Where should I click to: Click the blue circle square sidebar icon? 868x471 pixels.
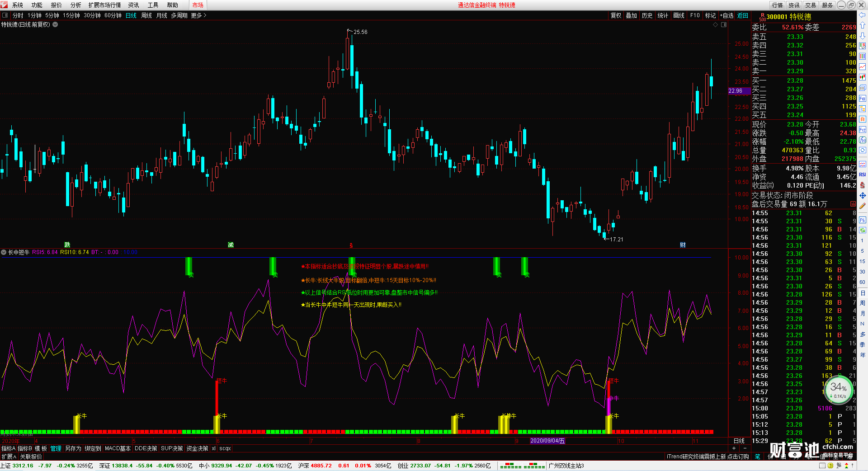(x=863, y=151)
